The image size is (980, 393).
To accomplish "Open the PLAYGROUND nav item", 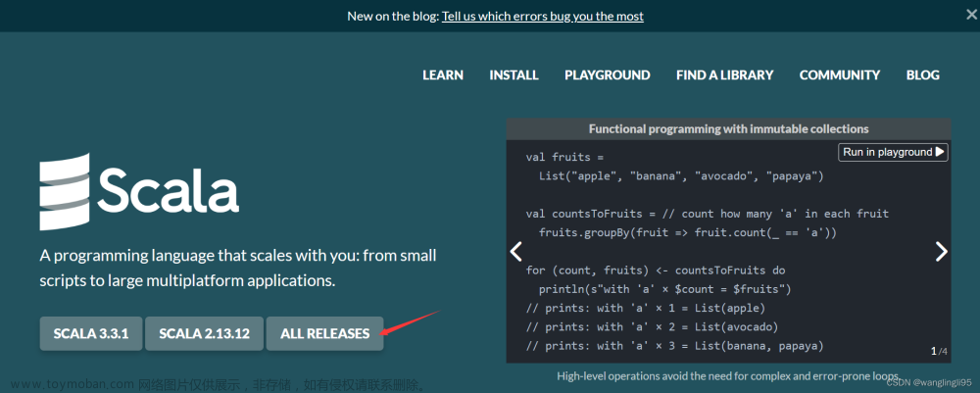I will point(608,75).
